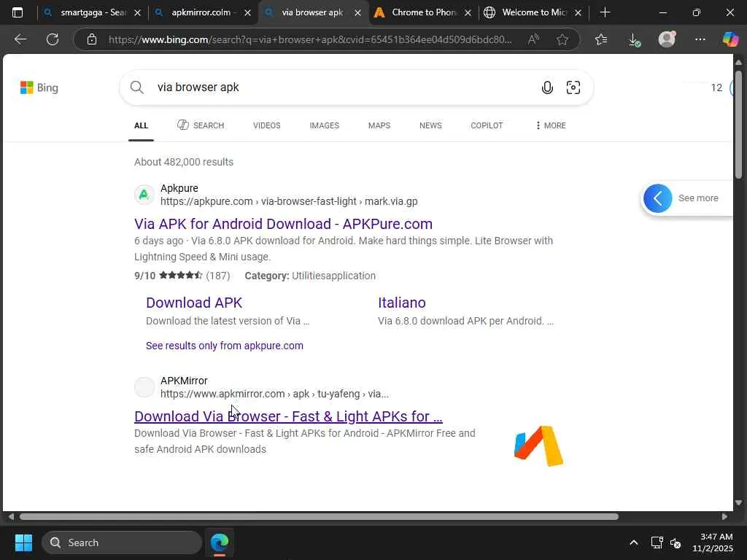
Task: Open the COPILOT tab
Action: [x=487, y=125]
